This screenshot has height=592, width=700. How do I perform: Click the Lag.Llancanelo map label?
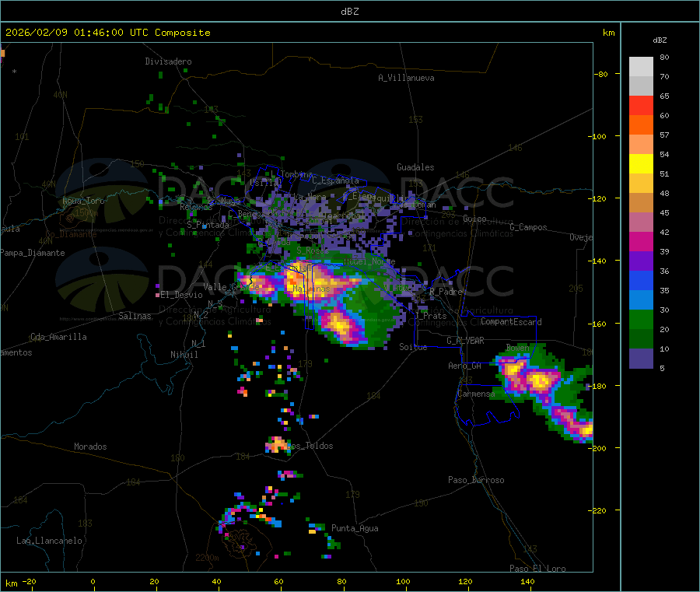click(49, 541)
